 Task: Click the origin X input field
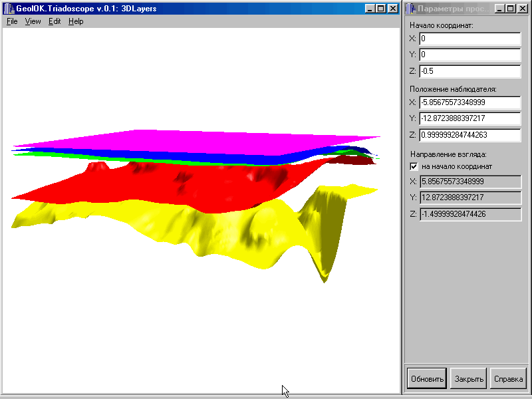(469, 39)
